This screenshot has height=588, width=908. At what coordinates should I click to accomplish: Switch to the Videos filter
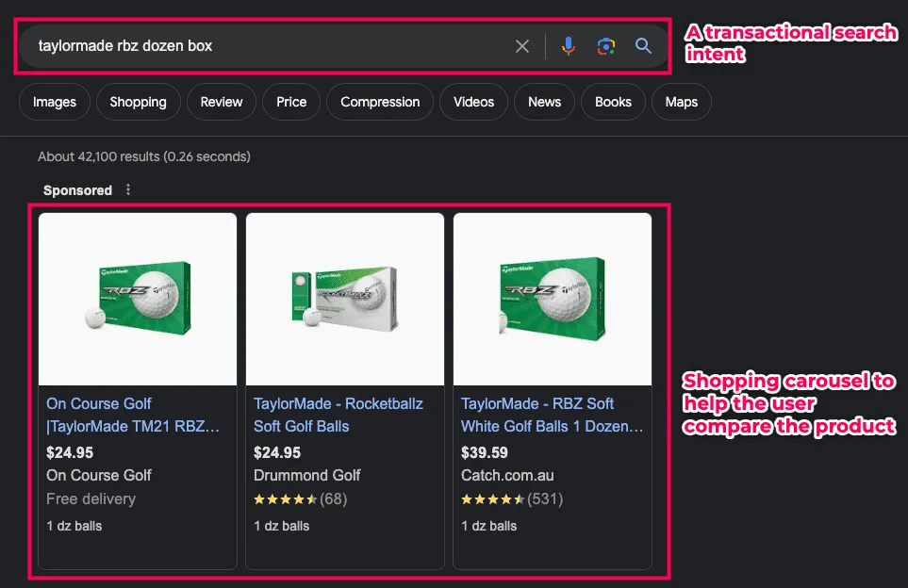point(473,102)
